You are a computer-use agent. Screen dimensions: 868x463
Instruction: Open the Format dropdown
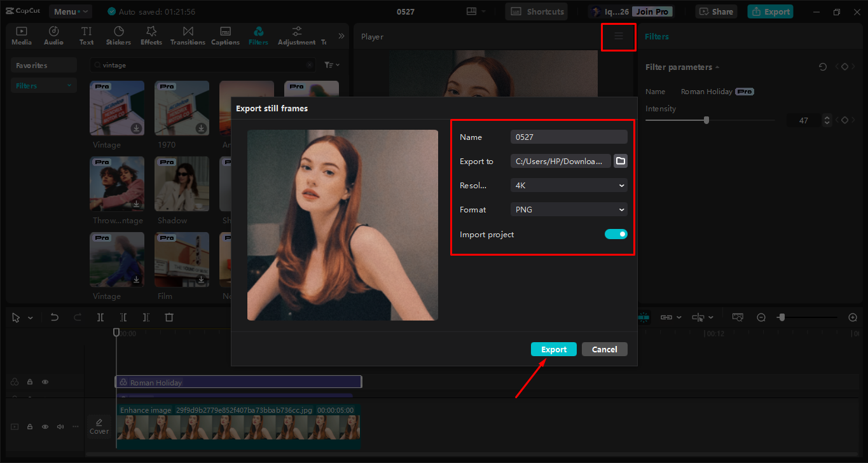point(568,209)
